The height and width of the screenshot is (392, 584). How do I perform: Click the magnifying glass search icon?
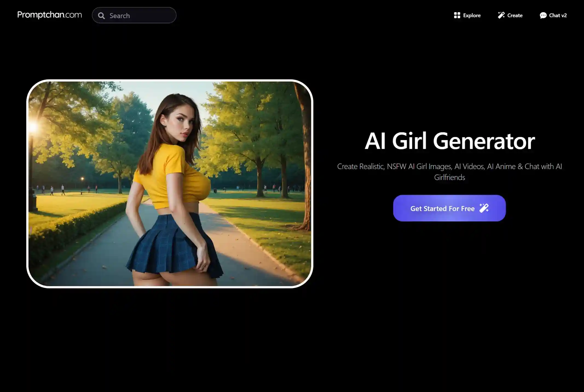point(102,16)
